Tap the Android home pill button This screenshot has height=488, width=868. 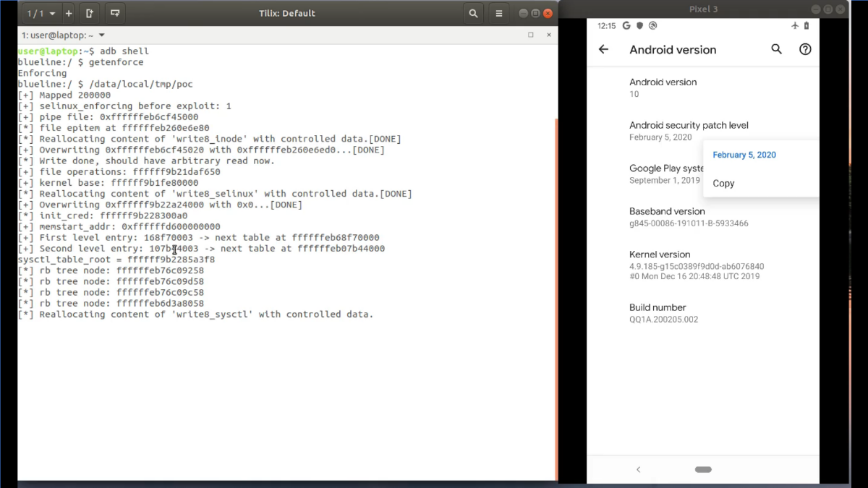(703, 469)
